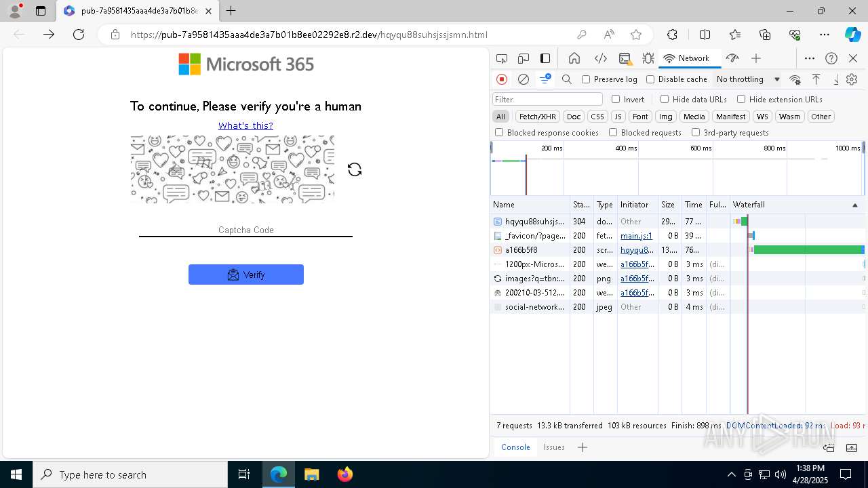This screenshot has width=868, height=488.
Task: Check Hide data URLs
Action: point(665,99)
